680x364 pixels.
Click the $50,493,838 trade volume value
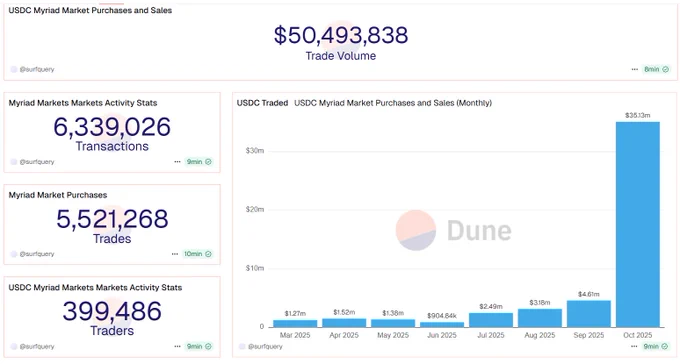341,35
